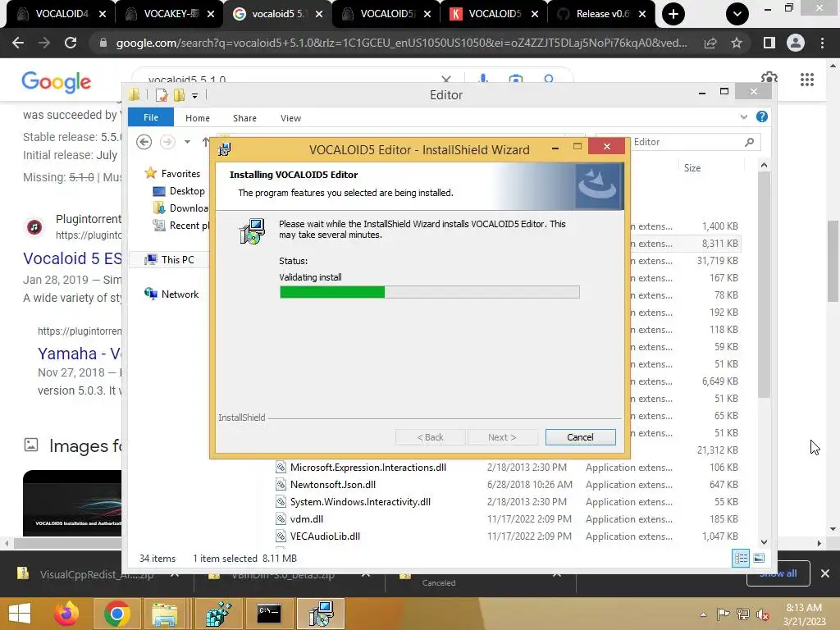Viewport: 840px width, 630px height.
Task: Open Vocaloid 5 ES search result
Action: coord(72,258)
